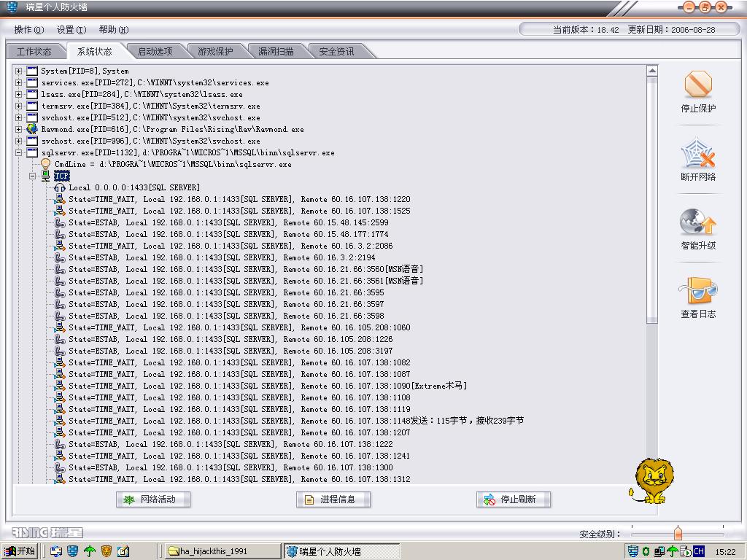Open the 操作(O) menu
Screen dimensions: 747x560
point(28,29)
